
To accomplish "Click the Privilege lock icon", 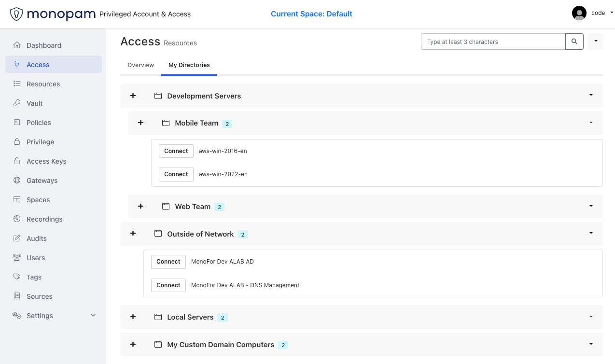I will pos(17,142).
